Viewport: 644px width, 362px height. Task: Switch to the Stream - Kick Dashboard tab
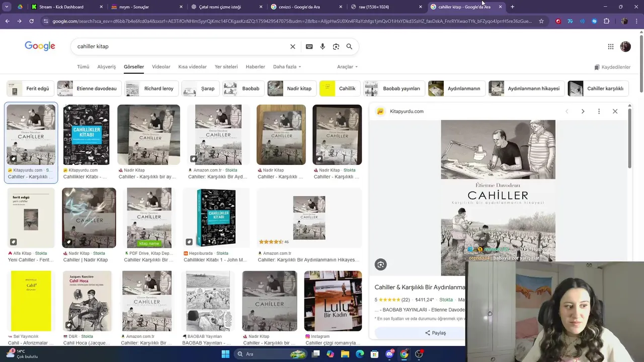pos(66,7)
